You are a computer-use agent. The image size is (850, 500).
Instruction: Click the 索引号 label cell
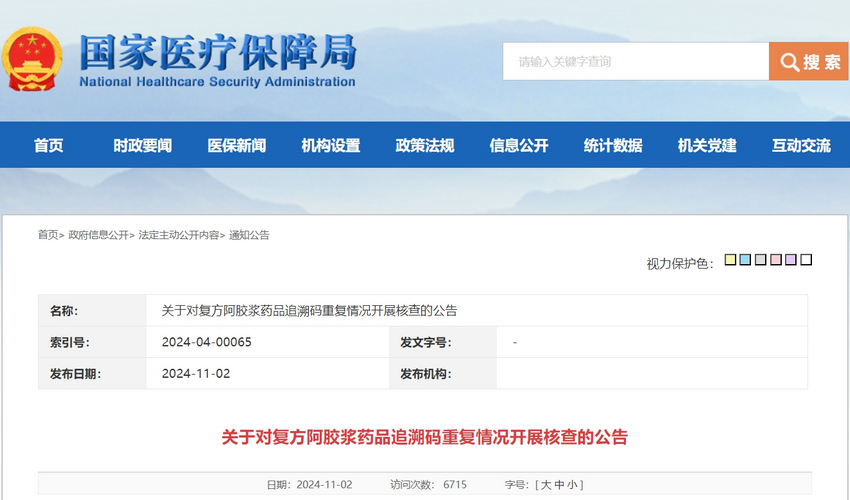click(x=92, y=342)
